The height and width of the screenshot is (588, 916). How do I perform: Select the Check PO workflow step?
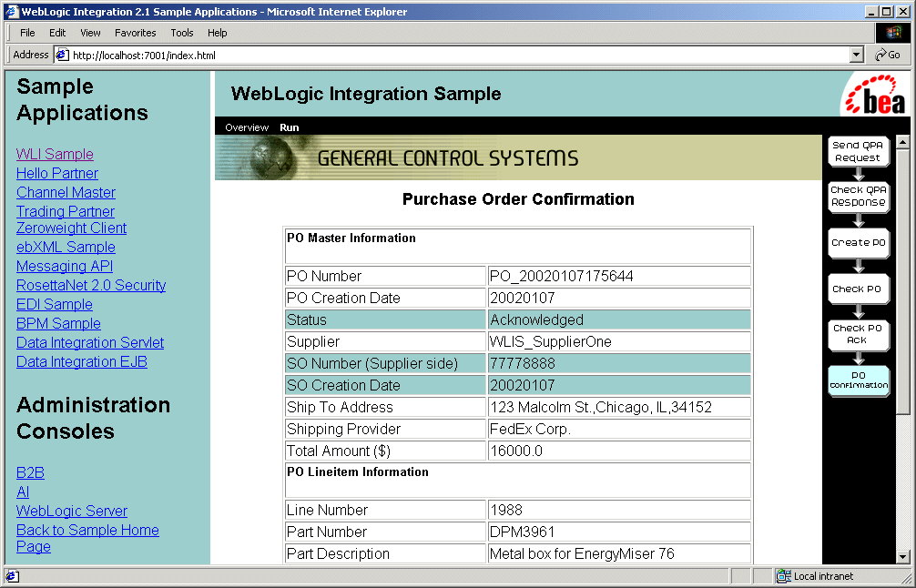pyautogui.click(x=858, y=289)
